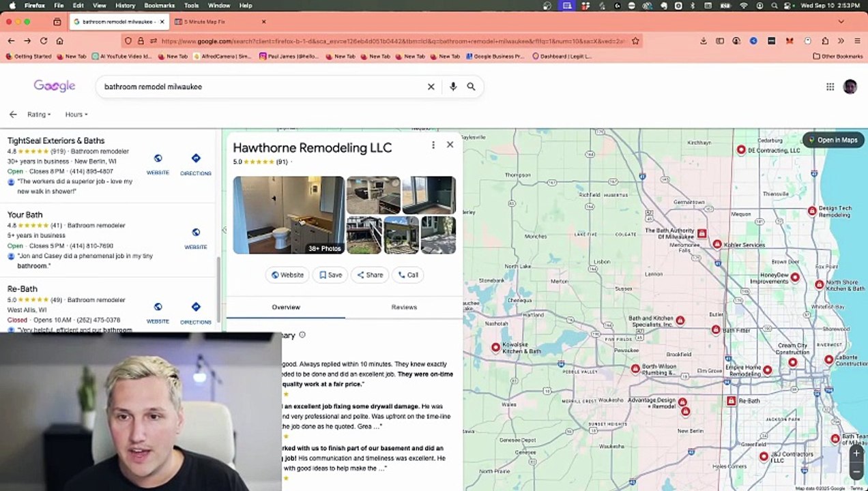
Task: Select the Your Bath listing title
Action: 25,215
